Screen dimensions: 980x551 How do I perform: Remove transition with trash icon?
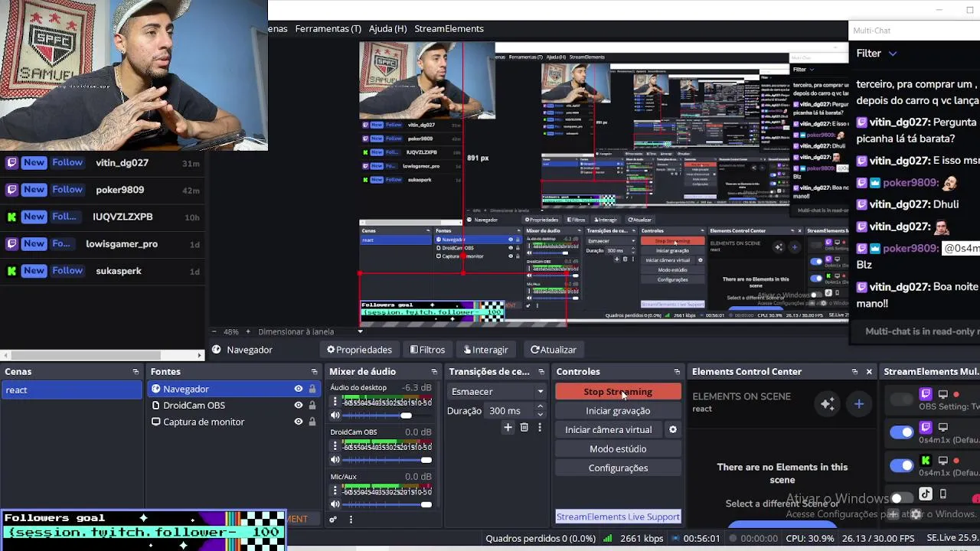coord(524,428)
